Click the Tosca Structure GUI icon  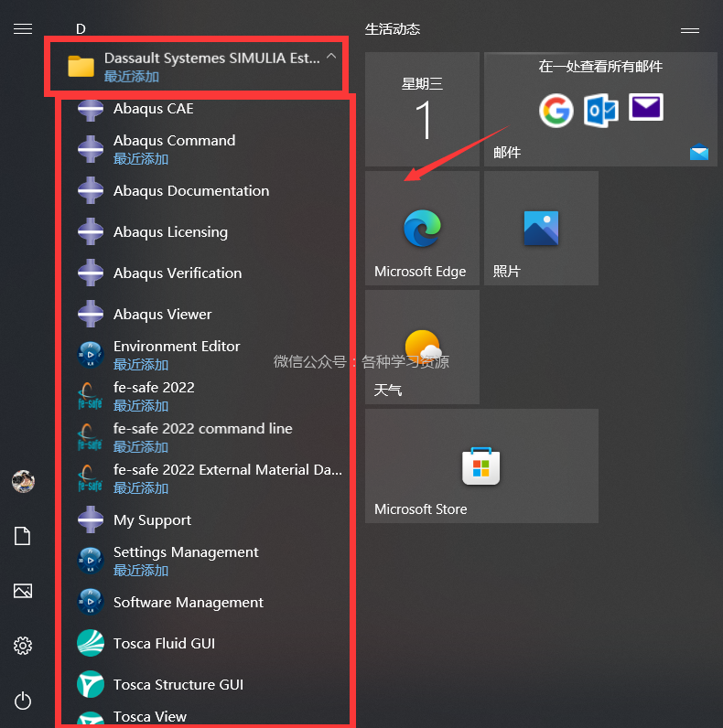click(91, 684)
